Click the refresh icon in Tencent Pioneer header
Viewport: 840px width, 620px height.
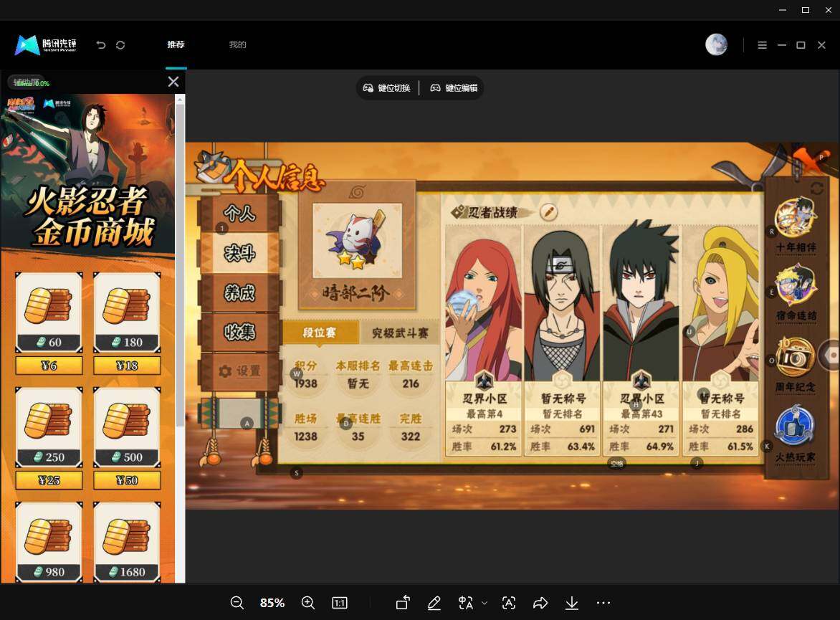(120, 45)
